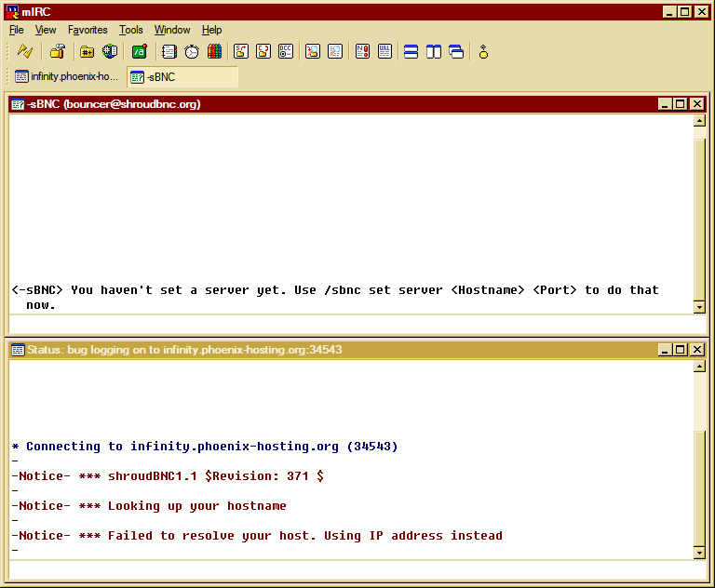Open the DCC Options icon
715x588 pixels.
tap(286, 51)
